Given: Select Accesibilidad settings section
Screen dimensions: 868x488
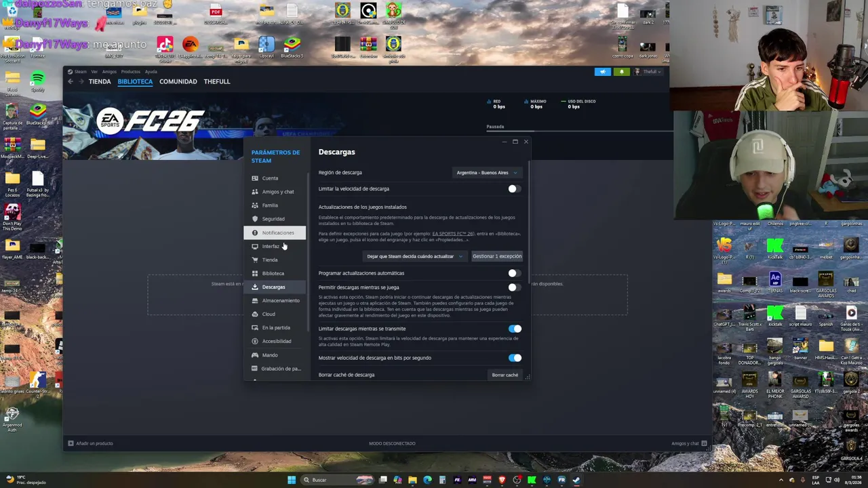Looking at the screenshot, I should click(274, 341).
